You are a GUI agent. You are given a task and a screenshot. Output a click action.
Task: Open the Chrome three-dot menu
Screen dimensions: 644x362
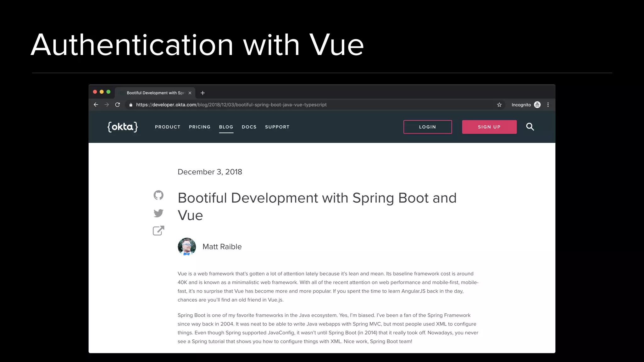548,105
